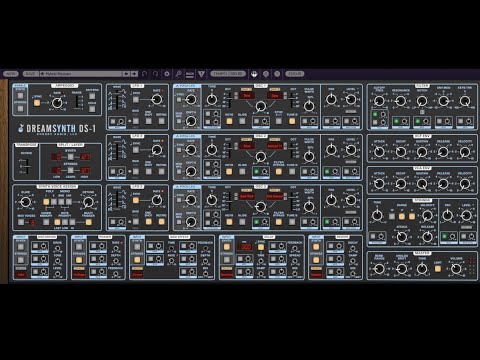This screenshot has height=360, width=480.
Task: Open the OSC 1 wave A selector
Action: pos(247,96)
